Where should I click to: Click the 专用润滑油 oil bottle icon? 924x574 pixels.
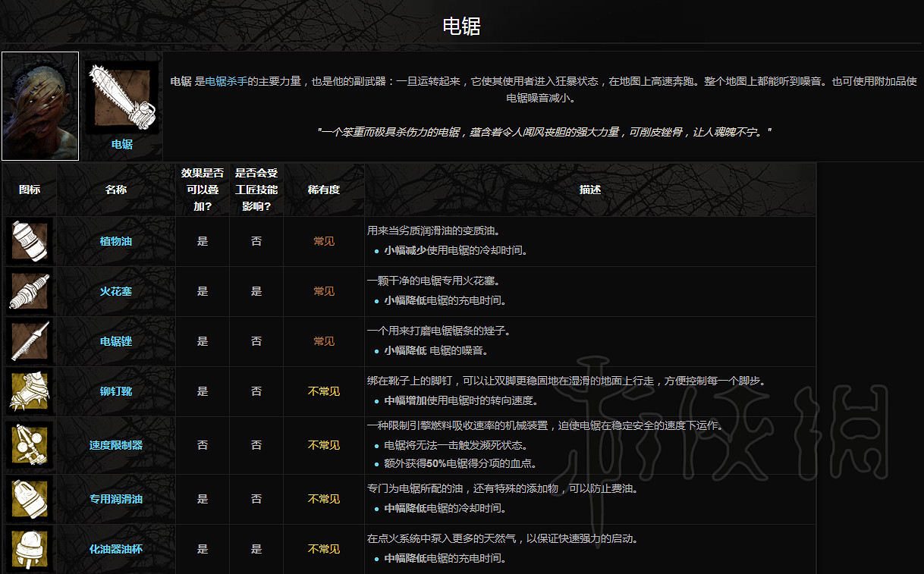[x=29, y=499]
